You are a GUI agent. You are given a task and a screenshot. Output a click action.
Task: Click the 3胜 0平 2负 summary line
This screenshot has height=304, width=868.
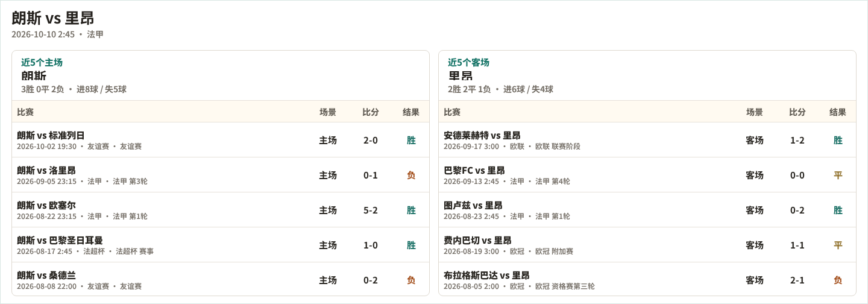pos(74,89)
